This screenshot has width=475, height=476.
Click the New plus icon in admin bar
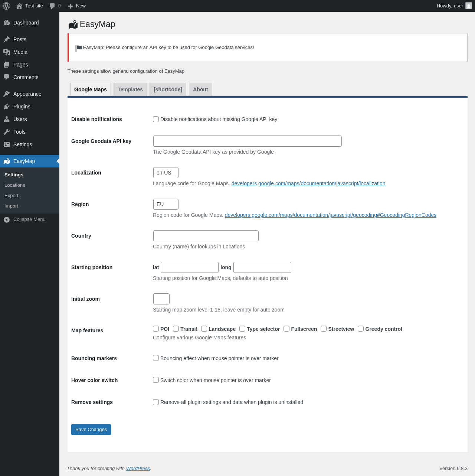pyautogui.click(x=70, y=6)
